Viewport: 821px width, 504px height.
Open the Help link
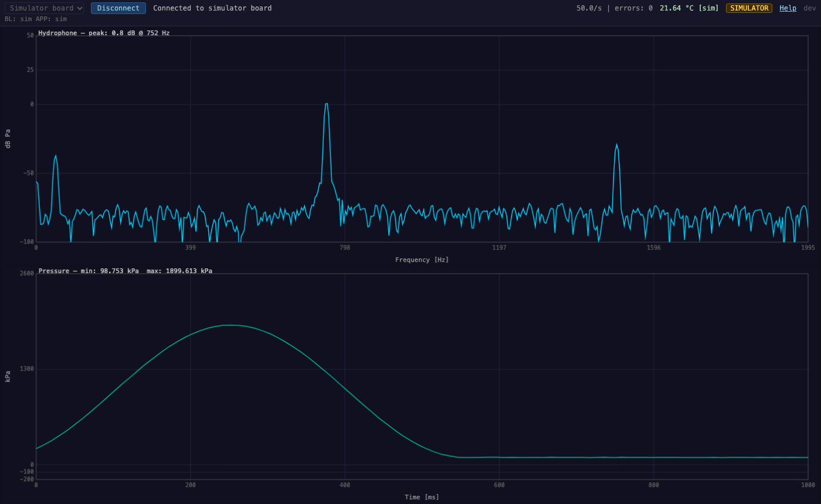coord(788,8)
